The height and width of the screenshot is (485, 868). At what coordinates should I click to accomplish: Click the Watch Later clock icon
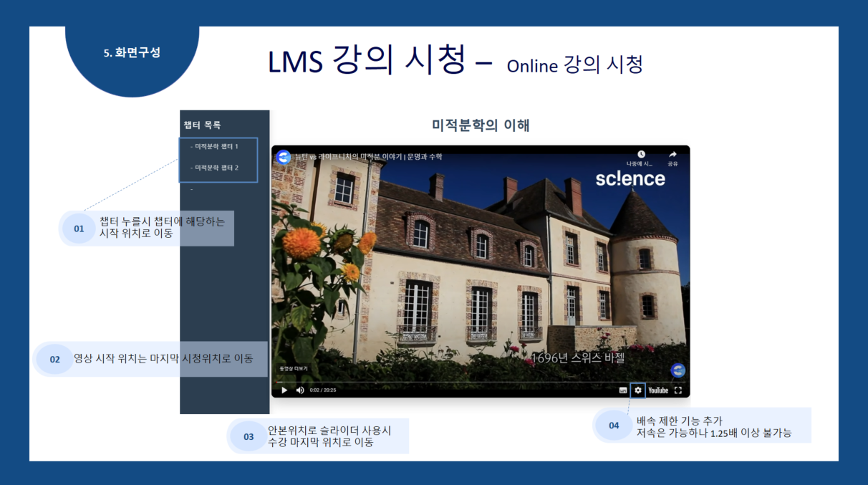[x=641, y=155]
